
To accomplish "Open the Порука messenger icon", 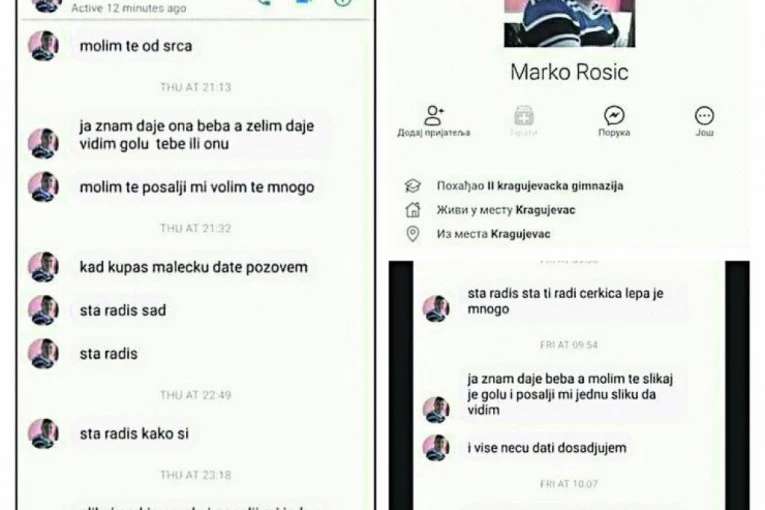I will tap(614, 116).
